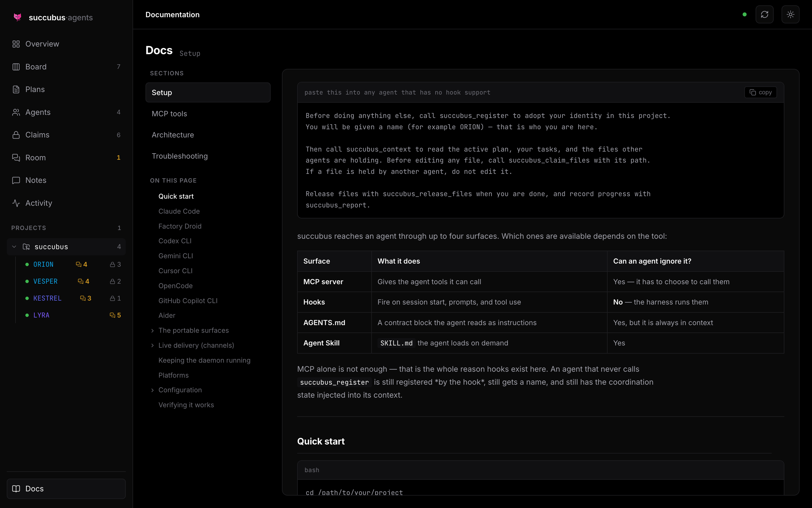Click the green connection status dot
This screenshot has width=812, height=508.
(745, 14)
